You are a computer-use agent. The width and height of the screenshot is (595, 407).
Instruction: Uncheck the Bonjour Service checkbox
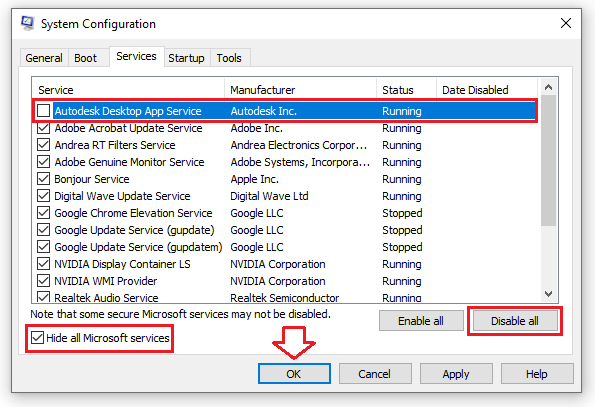(43, 179)
